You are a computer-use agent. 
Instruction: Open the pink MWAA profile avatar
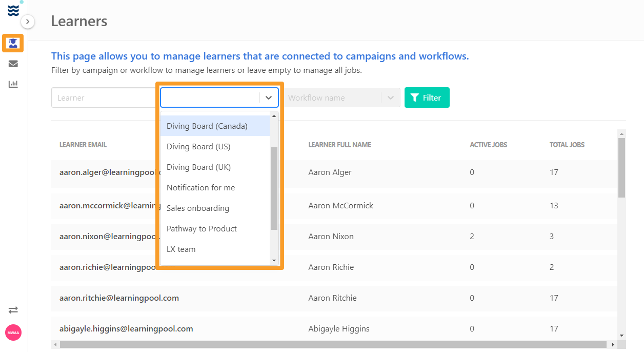pos(13,333)
